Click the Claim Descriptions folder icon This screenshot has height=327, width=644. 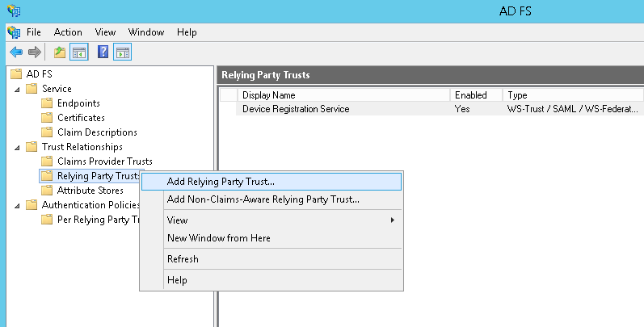click(47, 132)
